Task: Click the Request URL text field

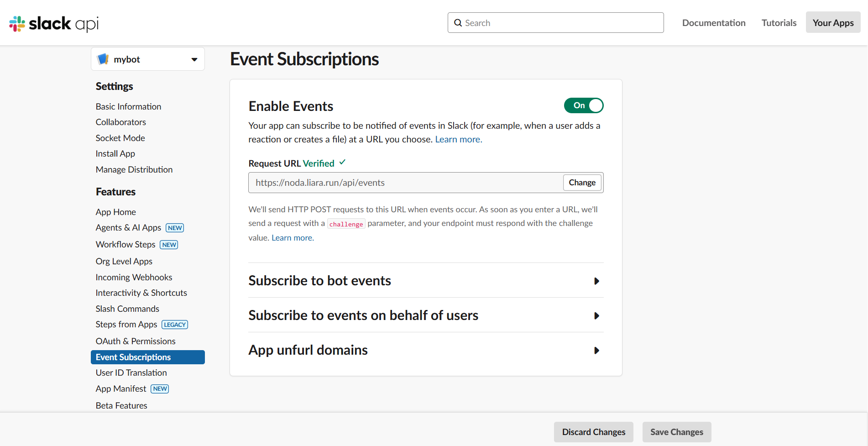Action: click(405, 183)
